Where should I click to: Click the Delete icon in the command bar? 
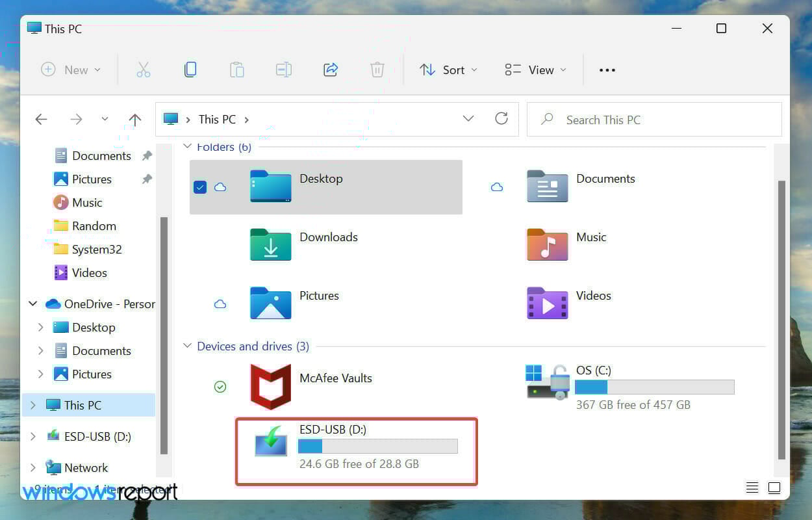coord(377,70)
